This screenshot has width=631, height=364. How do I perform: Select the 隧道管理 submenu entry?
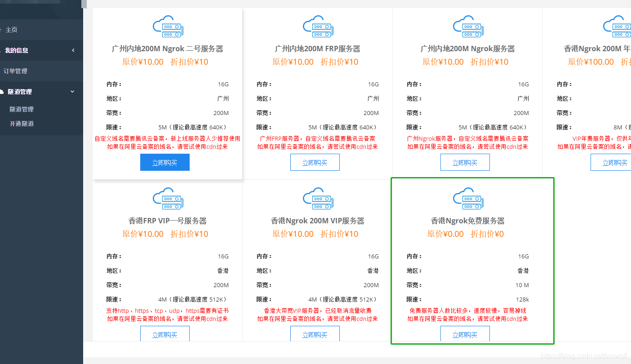tap(22, 109)
